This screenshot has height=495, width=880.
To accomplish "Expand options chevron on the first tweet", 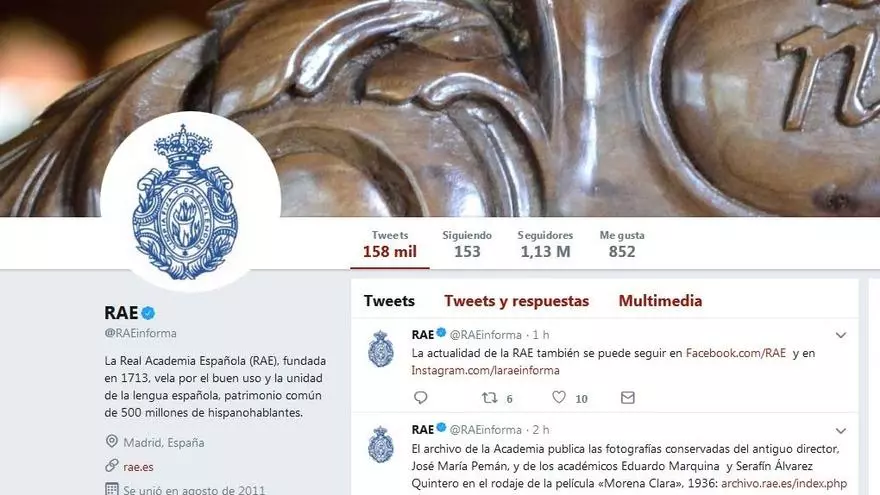I will (x=840, y=335).
